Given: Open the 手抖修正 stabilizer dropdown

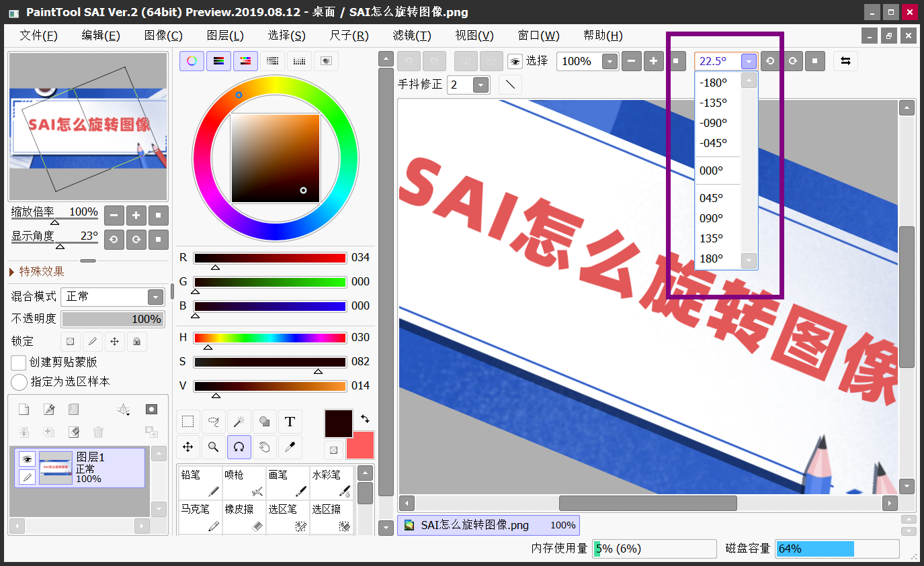Looking at the screenshot, I should point(480,85).
